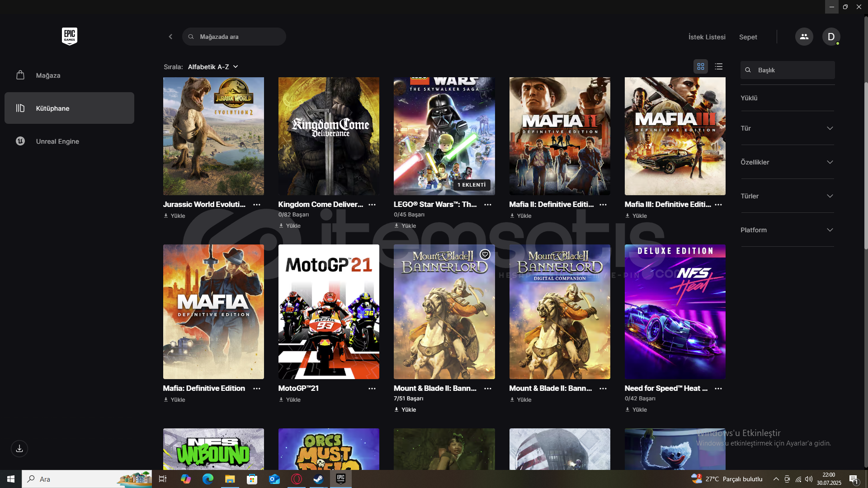Open File Explorer from the taskbar
868x488 pixels.
click(230, 479)
